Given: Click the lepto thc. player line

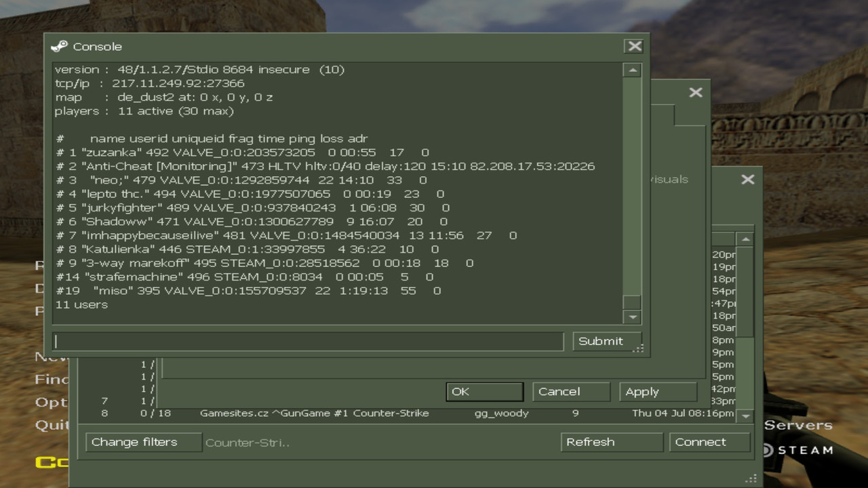Looking at the screenshot, I should 250,194.
